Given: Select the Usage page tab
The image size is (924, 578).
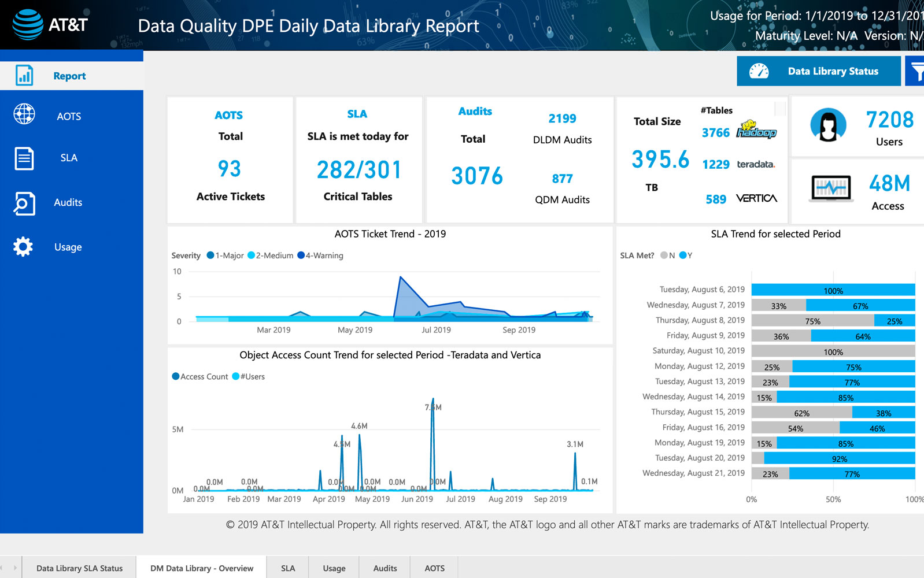Looking at the screenshot, I should pyautogui.click(x=334, y=568).
